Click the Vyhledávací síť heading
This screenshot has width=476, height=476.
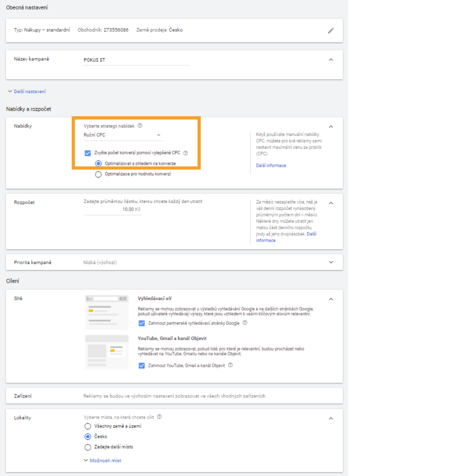pos(155,298)
